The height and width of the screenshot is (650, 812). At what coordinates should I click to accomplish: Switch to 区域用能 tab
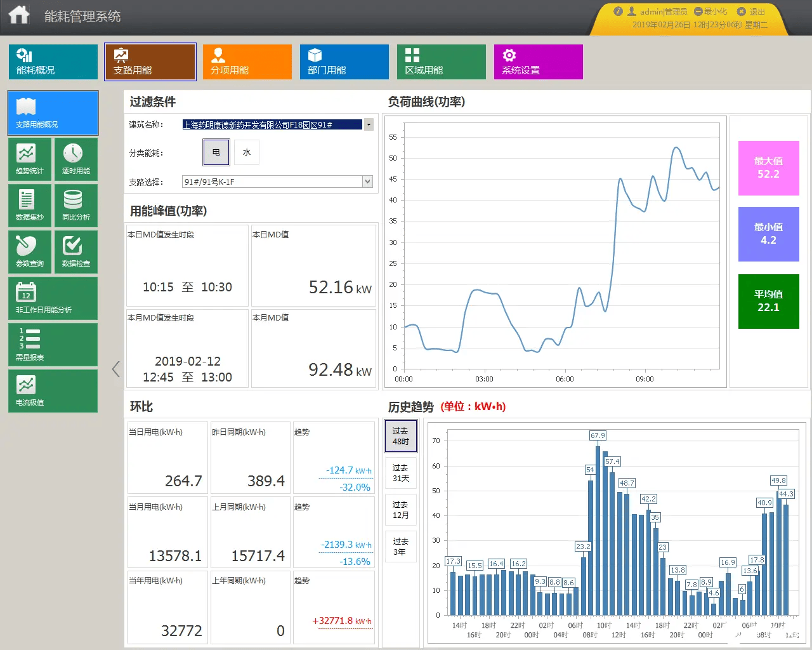(442, 62)
